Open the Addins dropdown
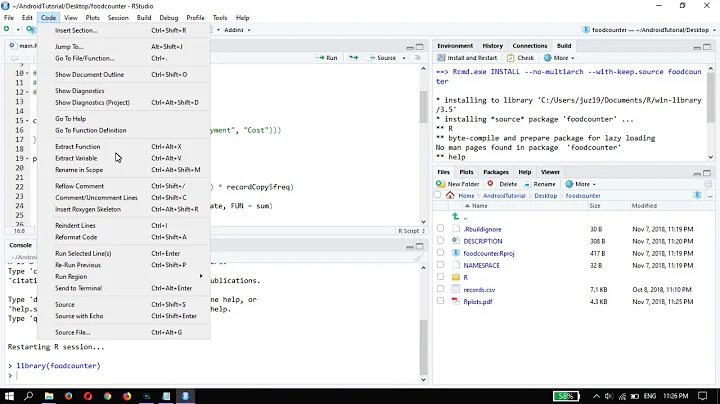 [237, 30]
